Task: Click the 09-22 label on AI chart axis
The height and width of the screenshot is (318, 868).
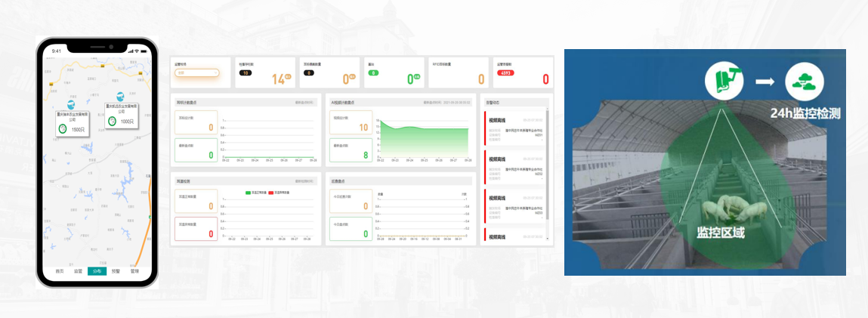Action: [x=380, y=160]
